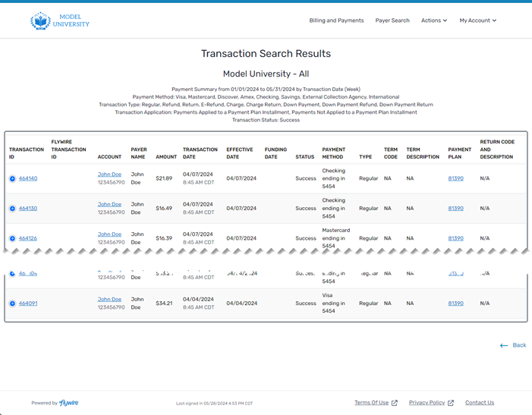Click the Term Code column header
This screenshot has height=415, width=532.
point(391,153)
